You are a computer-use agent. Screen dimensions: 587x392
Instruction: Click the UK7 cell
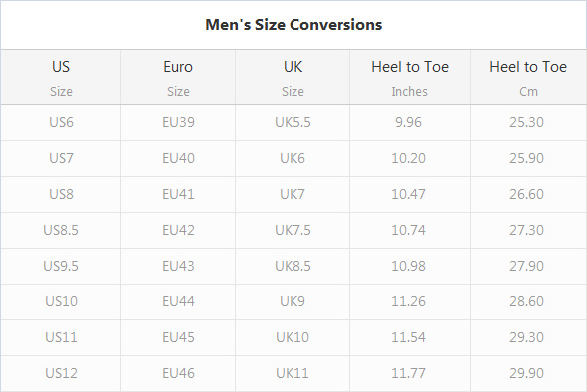coord(293,194)
